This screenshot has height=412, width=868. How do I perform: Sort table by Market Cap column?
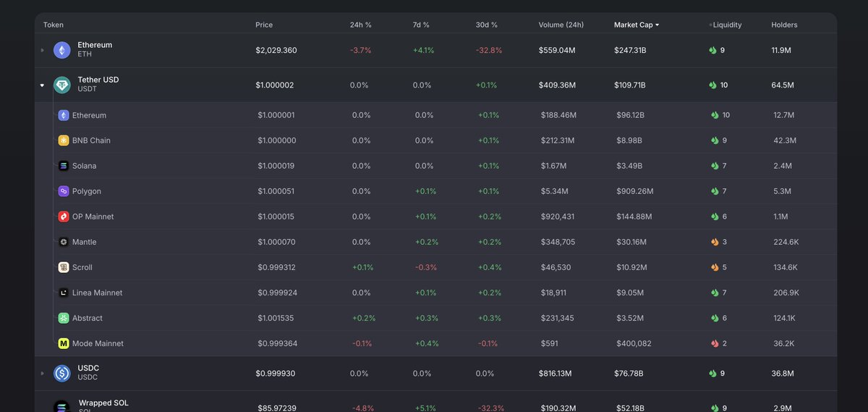coord(637,25)
